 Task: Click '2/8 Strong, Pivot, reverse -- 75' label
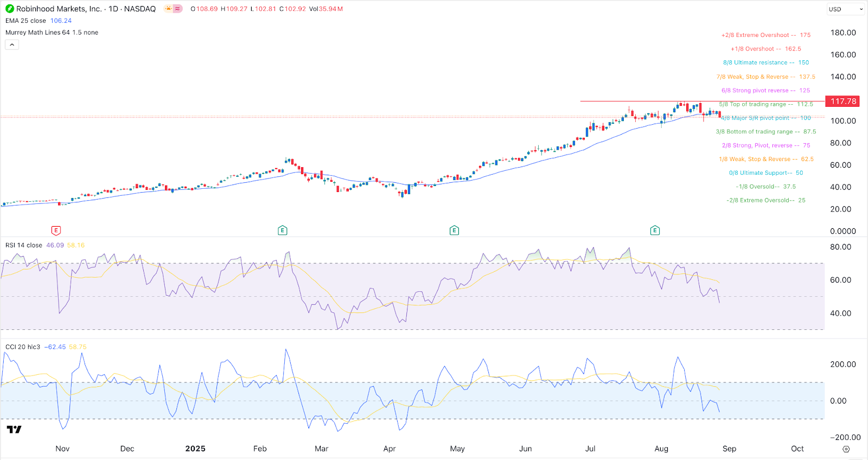[x=766, y=145]
